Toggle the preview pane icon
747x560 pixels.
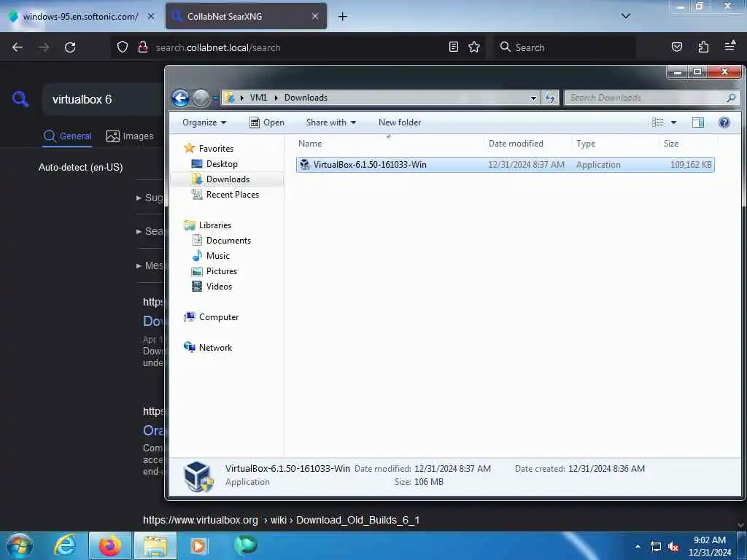click(x=698, y=122)
